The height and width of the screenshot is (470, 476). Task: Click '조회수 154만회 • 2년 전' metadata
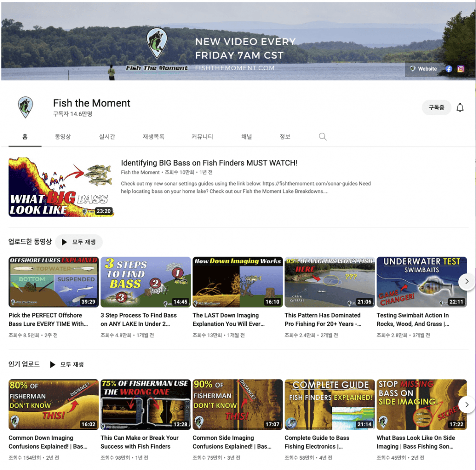(x=33, y=457)
